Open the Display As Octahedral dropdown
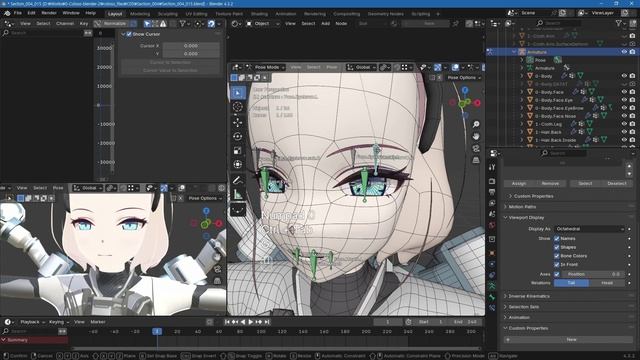This screenshot has width=640, height=360. (590, 229)
